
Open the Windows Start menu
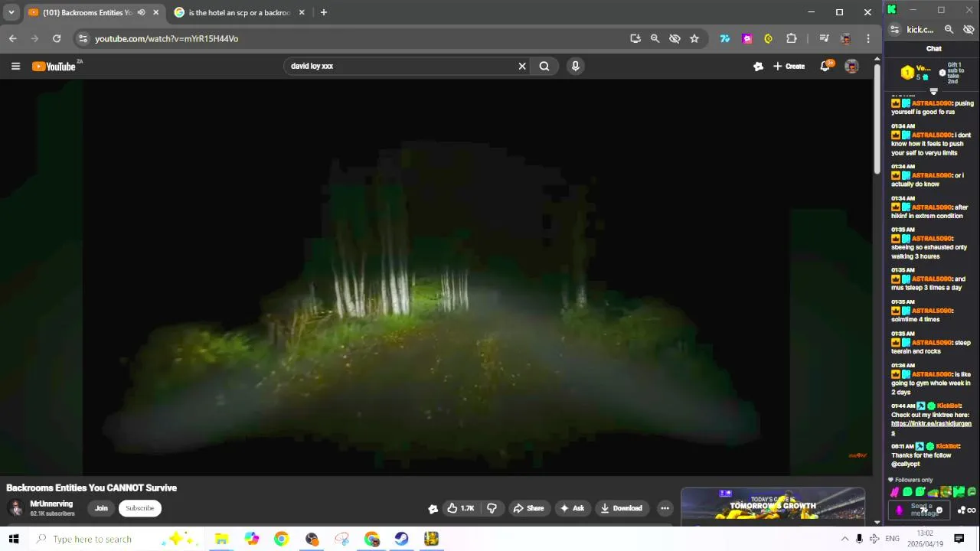[x=14, y=539]
